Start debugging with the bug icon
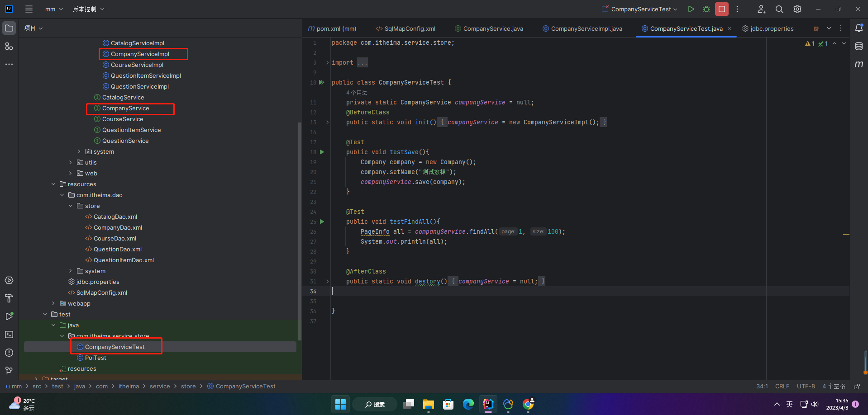Image resolution: width=868 pixels, height=415 pixels. coord(706,9)
